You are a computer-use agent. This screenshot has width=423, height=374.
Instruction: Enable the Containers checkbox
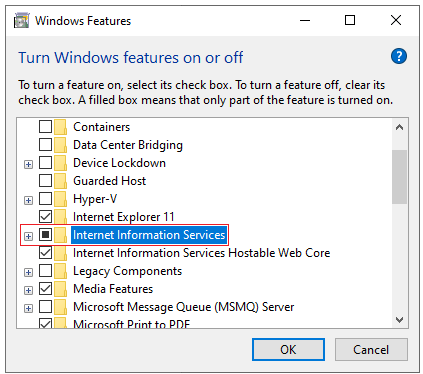(45, 127)
